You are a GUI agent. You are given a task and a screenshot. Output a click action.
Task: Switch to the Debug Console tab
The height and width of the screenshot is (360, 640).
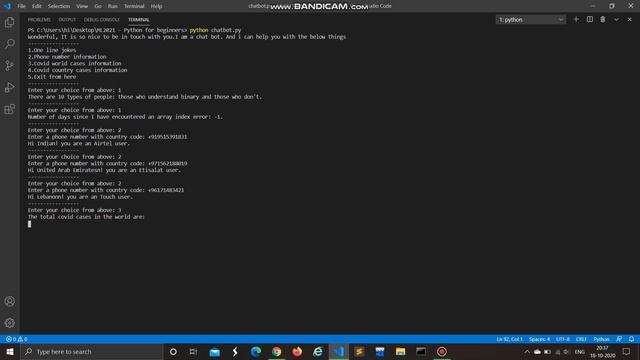(102, 20)
